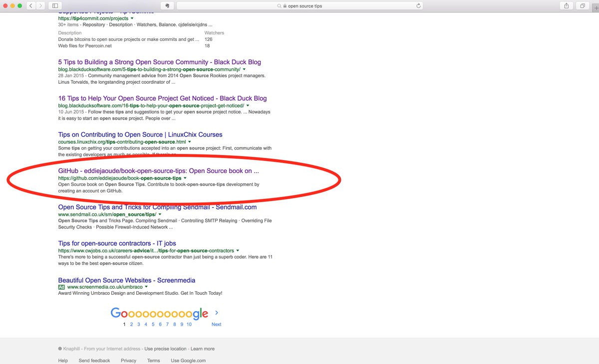Image resolution: width=599 pixels, height=364 pixels.
Task: Expand dropdown arrow beside 5-tips blackducksoftware URL
Action: point(244,69)
